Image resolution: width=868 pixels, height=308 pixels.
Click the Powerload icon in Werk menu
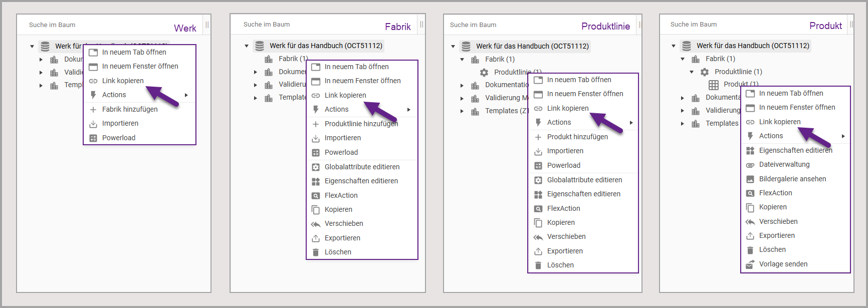click(93, 138)
